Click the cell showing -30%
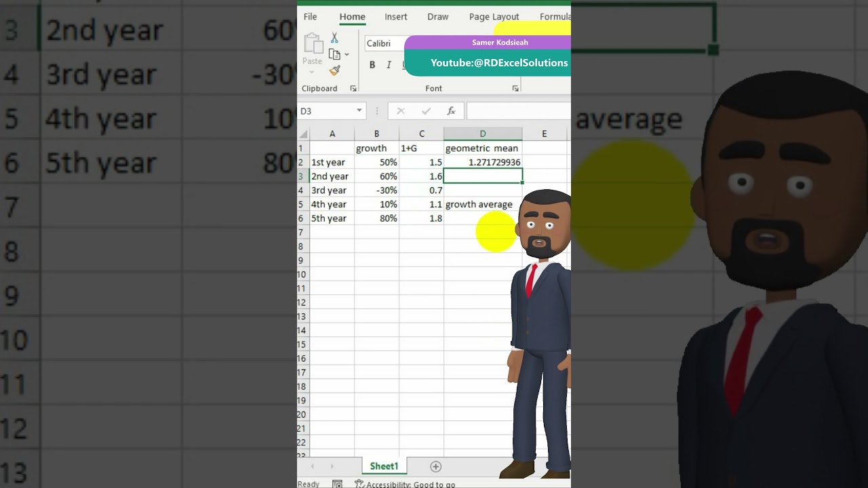The width and height of the screenshot is (868, 488). coord(376,190)
